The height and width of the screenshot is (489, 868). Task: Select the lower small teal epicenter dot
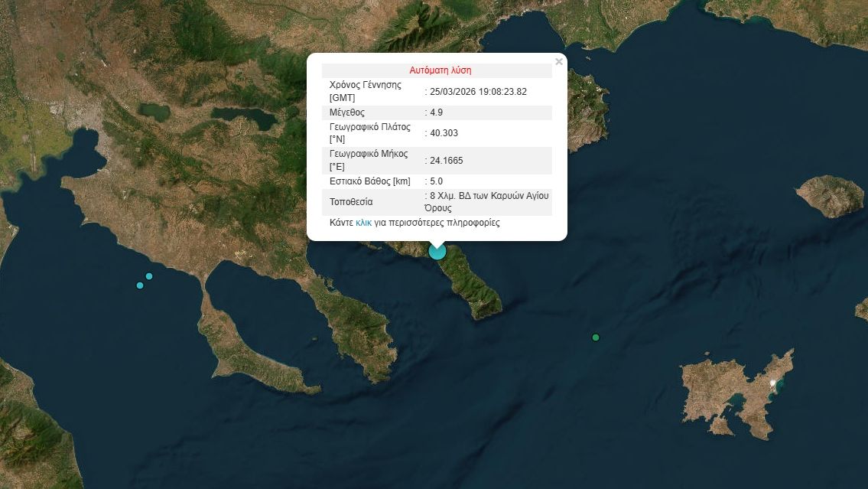coord(140,285)
